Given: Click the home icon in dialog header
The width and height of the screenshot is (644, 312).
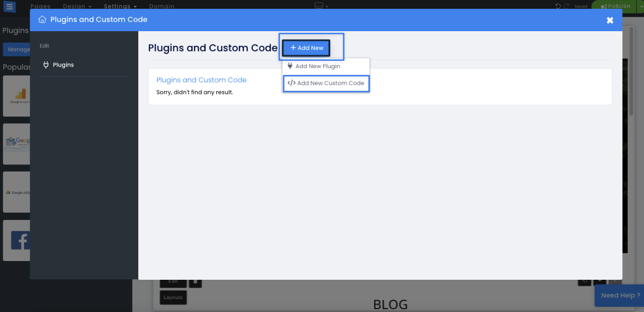Looking at the screenshot, I should pyautogui.click(x=42, y=19).
